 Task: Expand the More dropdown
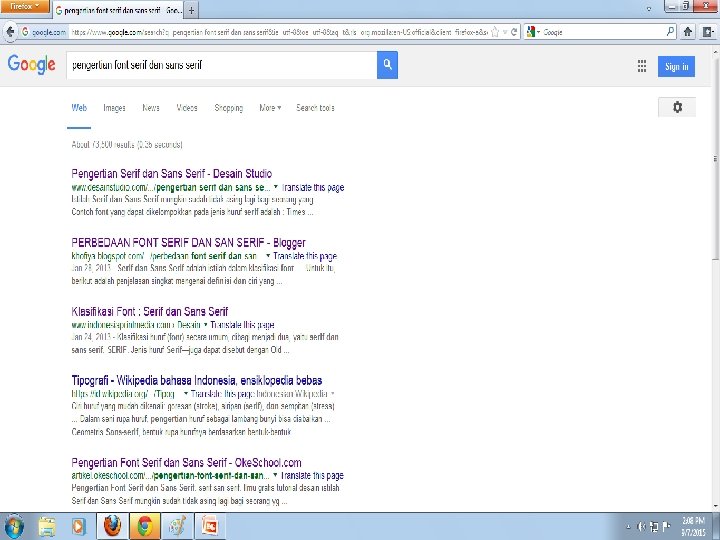point(270,108)
